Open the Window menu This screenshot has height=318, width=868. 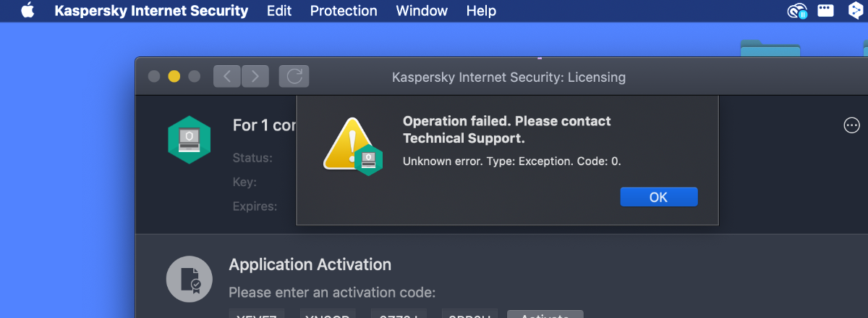(422, 11)
